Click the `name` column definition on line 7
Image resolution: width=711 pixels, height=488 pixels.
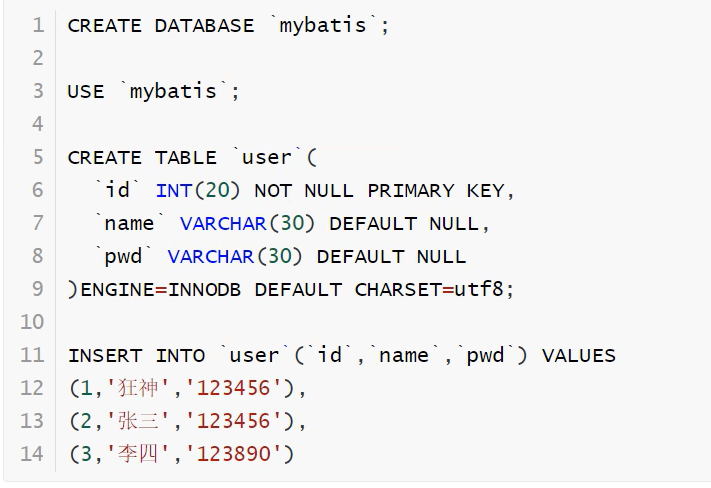point(124,223)
